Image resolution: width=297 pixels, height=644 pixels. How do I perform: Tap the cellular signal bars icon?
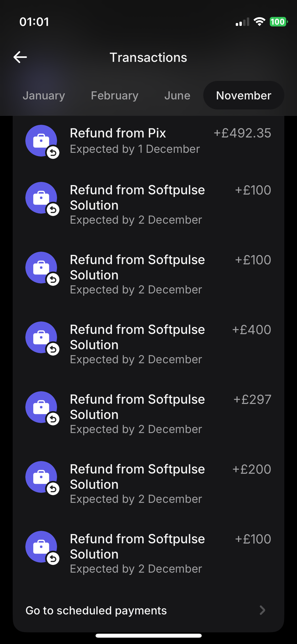[x=242, y=22]
